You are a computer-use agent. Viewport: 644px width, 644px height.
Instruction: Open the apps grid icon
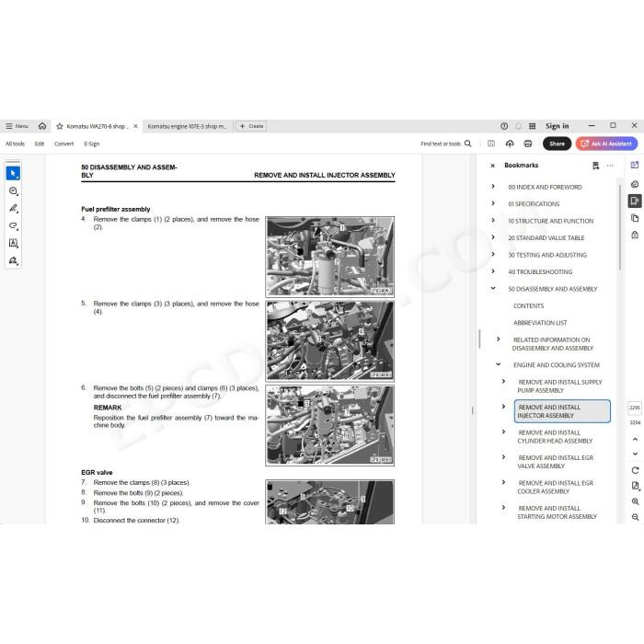[533, 126]
